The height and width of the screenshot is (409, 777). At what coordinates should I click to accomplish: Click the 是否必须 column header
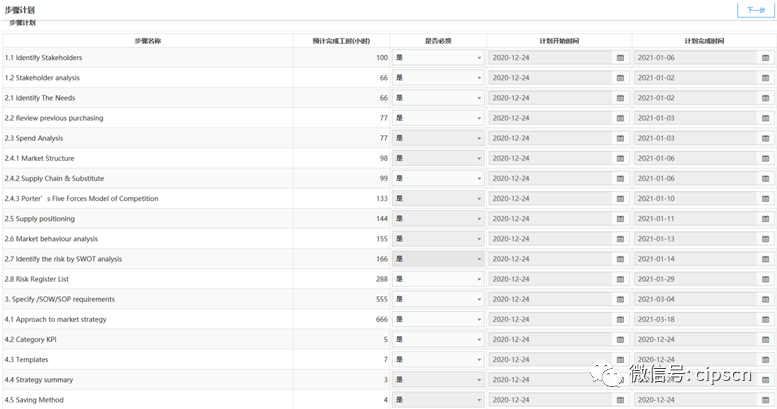438,41
